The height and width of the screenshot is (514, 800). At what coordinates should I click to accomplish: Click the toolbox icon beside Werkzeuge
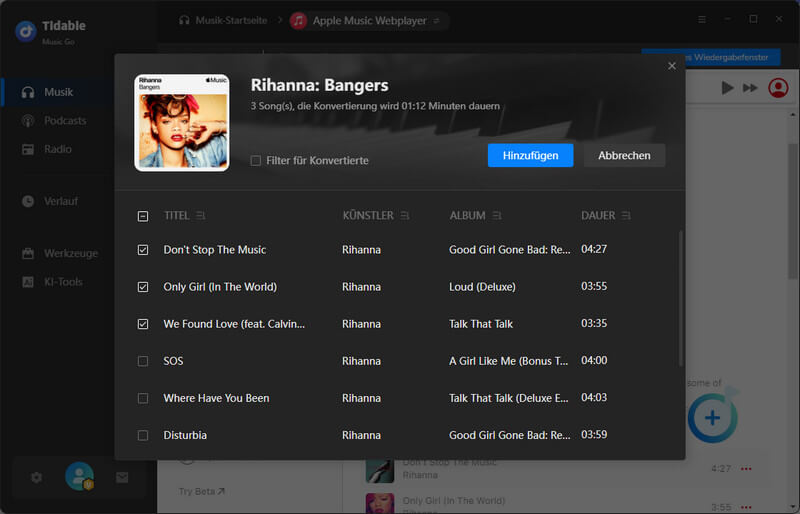coord(28,253)
